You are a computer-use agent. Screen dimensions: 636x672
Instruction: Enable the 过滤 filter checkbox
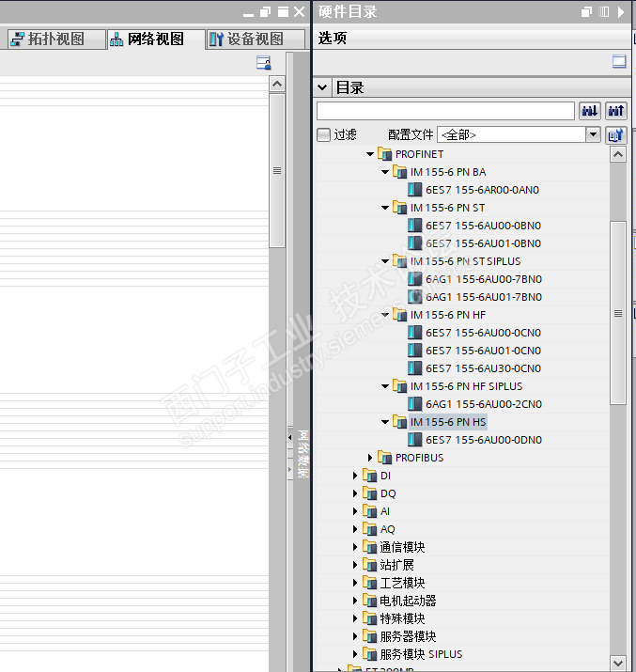tap(324, 134)
